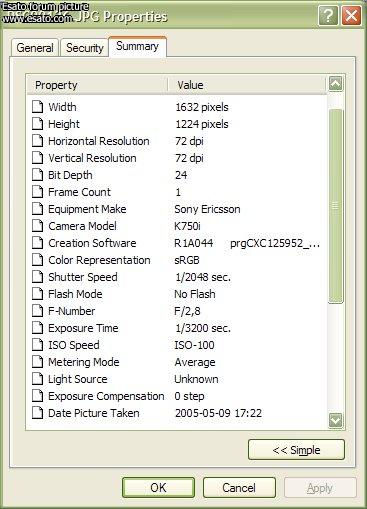The image size is (367, 509).
Task: Click the icon next to Light Source
Action: 37,379
